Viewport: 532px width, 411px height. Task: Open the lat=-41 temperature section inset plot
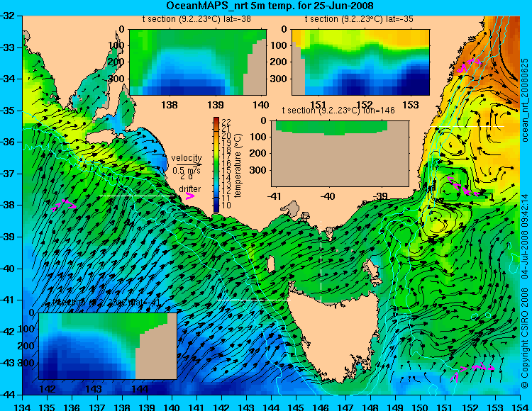pyautogui.click(x=108, y=346)
